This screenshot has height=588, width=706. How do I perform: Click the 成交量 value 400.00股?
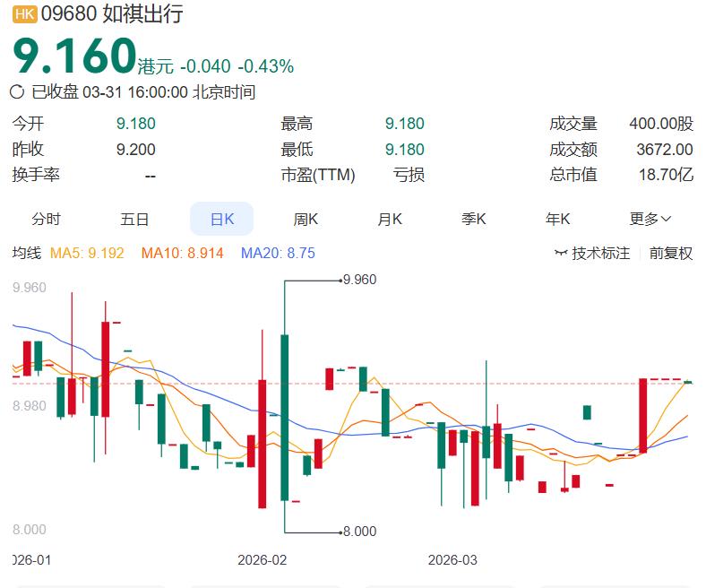[661, 124]
